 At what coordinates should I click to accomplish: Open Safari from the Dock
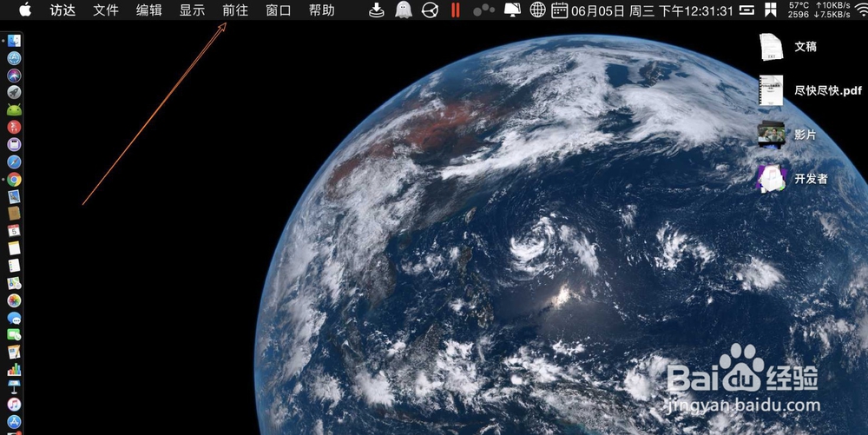(x=14, y=161)
